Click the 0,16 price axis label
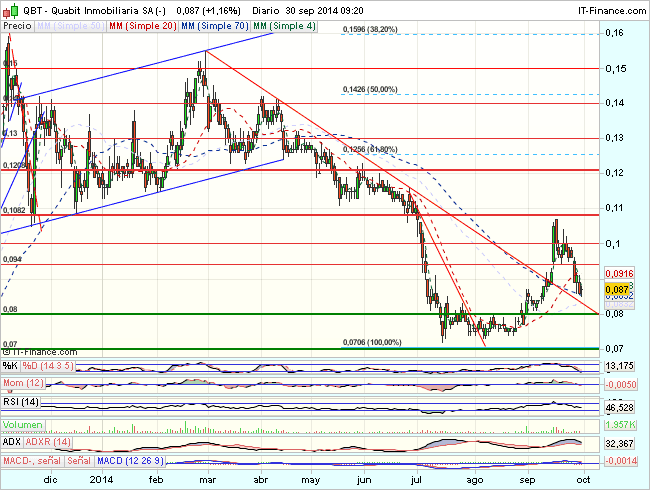 (x=614, y=33)
